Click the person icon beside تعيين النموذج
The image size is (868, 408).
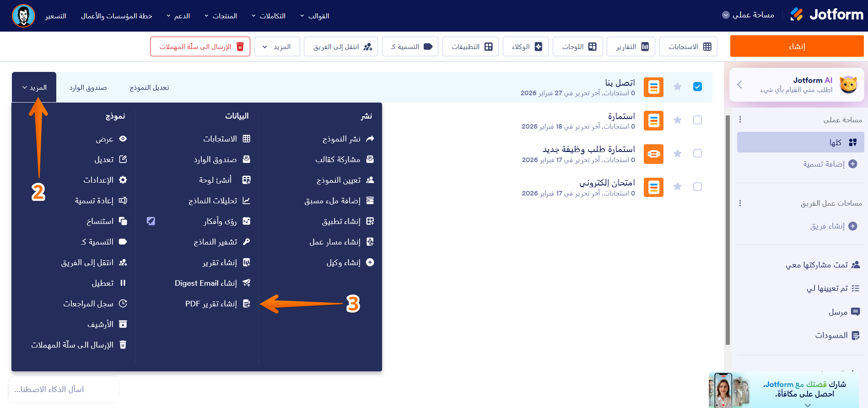coord(370,180)
